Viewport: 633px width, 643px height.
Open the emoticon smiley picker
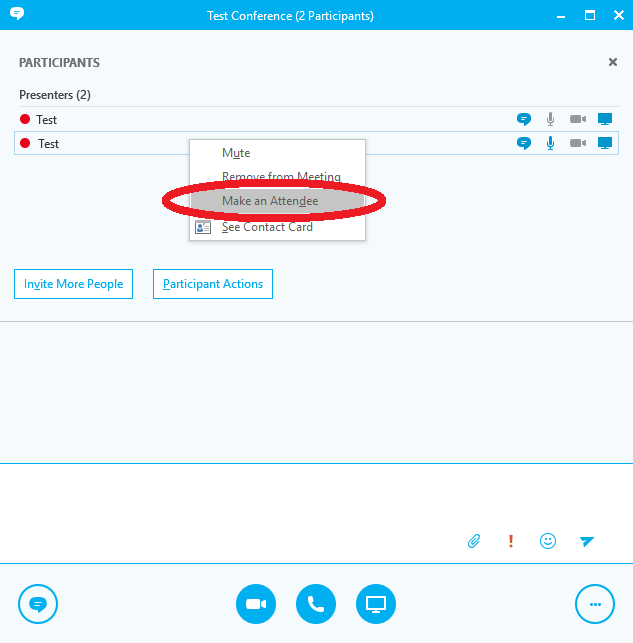tap(548, 541)
